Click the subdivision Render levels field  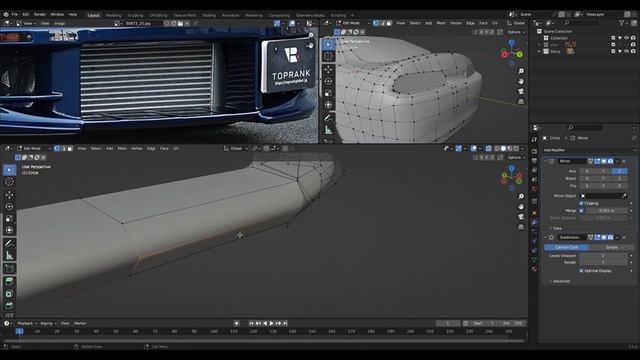pyautogui.click(x=603, y=262)
